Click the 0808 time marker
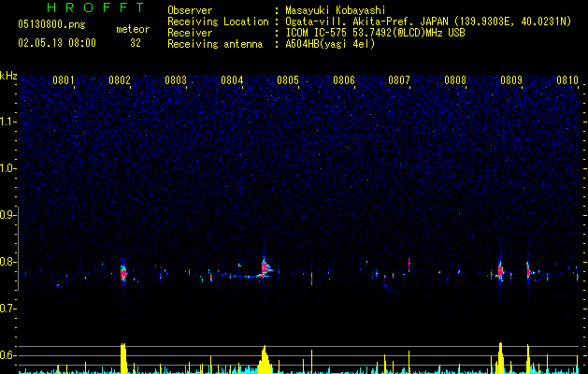The image size is (588, 374). click(x=455, y=80)
